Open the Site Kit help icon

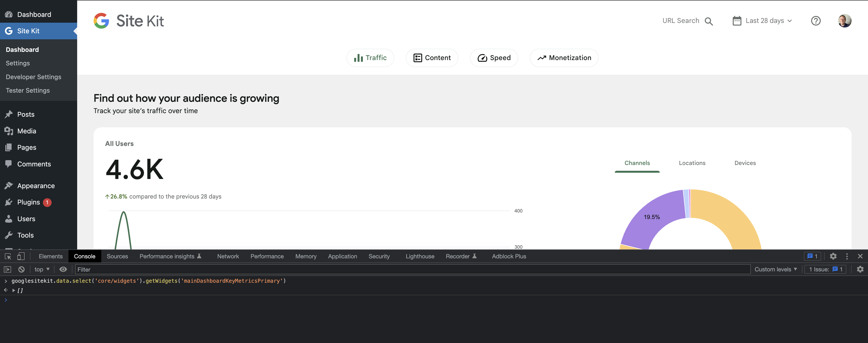pos(816,21)
